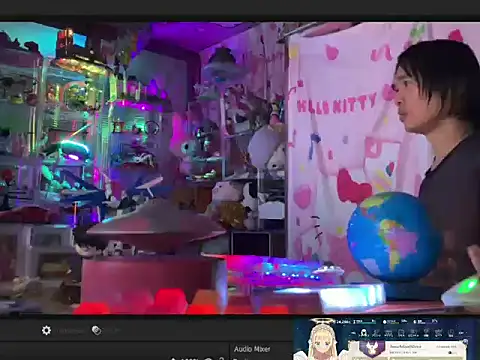Select the highlighted character profile icon in game menu
480x360 pixels.
[x=364, y=333]
